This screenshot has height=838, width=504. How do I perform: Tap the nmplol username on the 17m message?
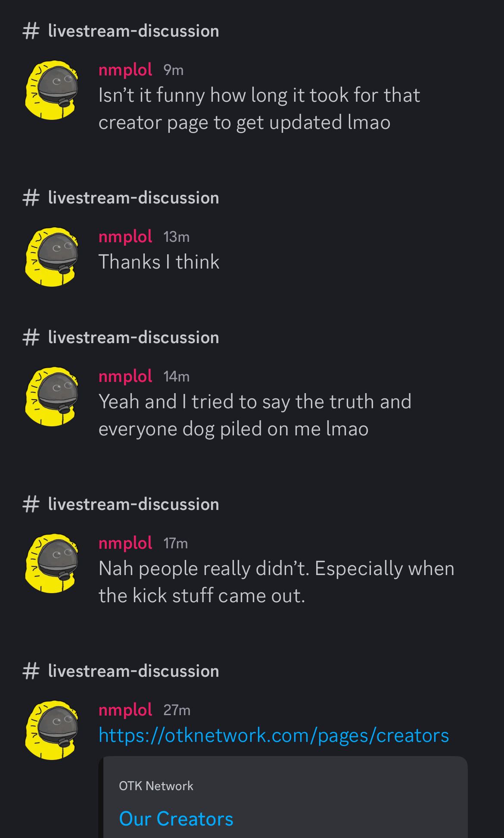point(125,543)
